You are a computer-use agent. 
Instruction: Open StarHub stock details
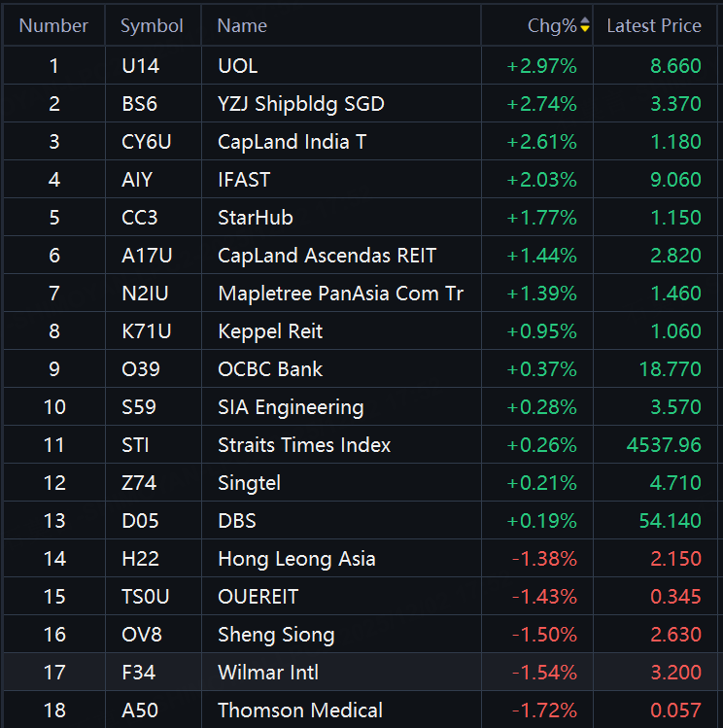click(x=256, y=218)
